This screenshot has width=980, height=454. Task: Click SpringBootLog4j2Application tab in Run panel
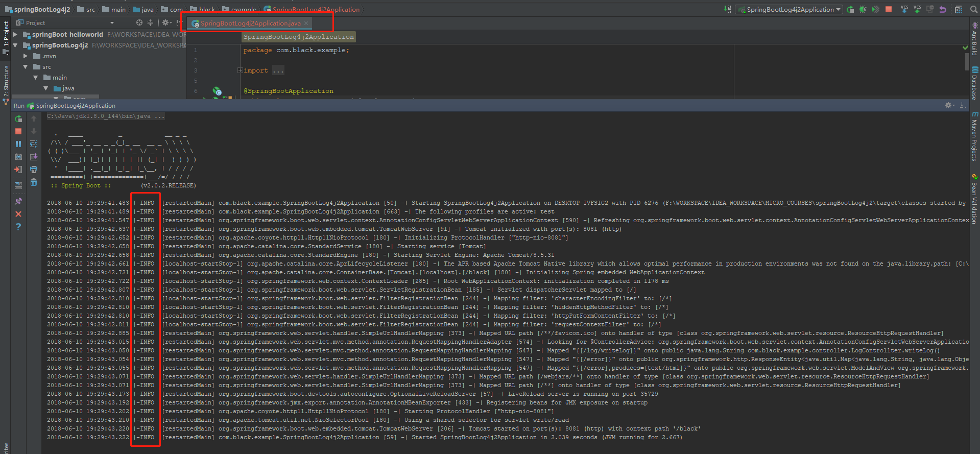[71, 106]
